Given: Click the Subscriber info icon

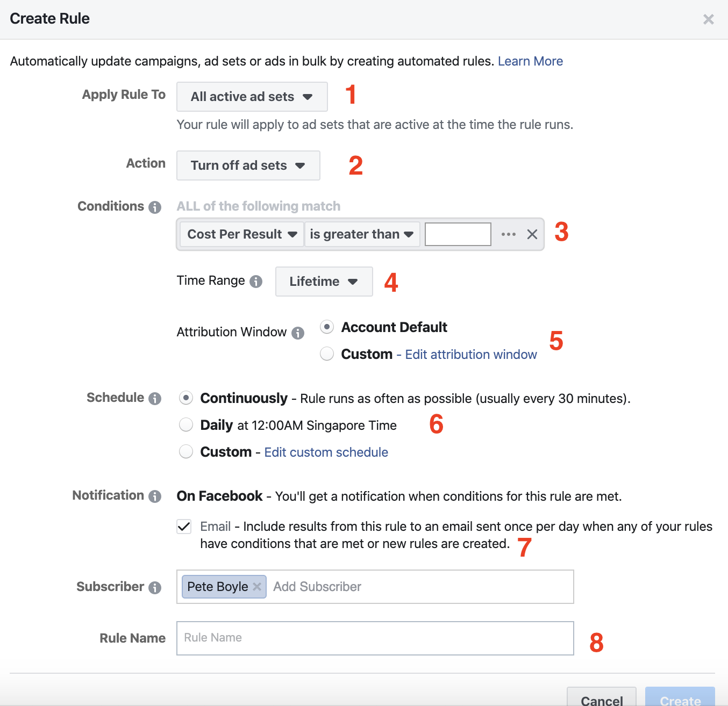Looking at the screenshot, I should (155, 588).
